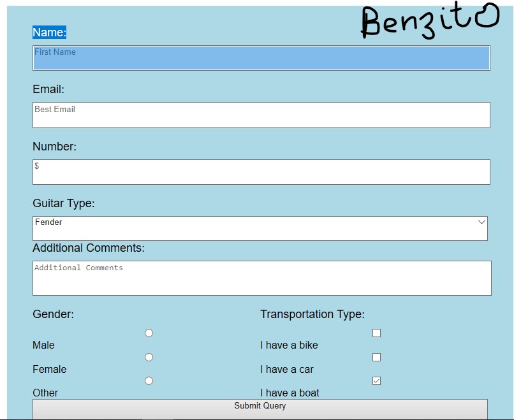
Task: Click the 'Transportation Type:' heading
Action: tap(312, 314)
